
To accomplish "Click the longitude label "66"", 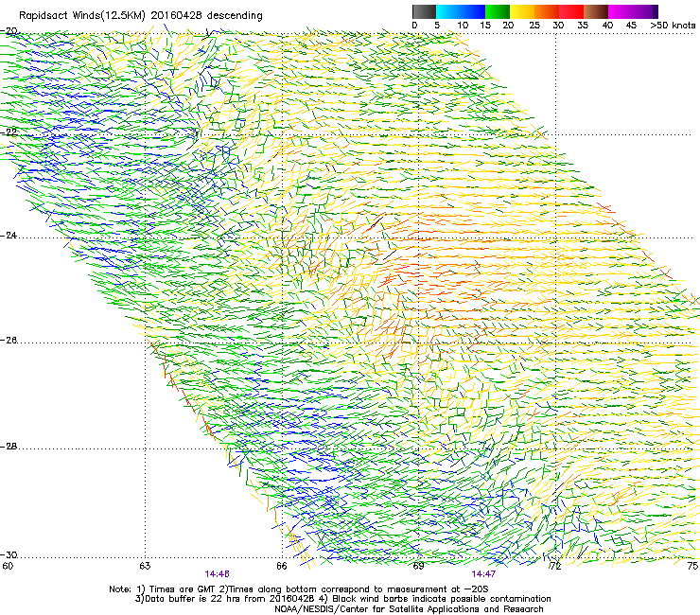I will 282,566.
